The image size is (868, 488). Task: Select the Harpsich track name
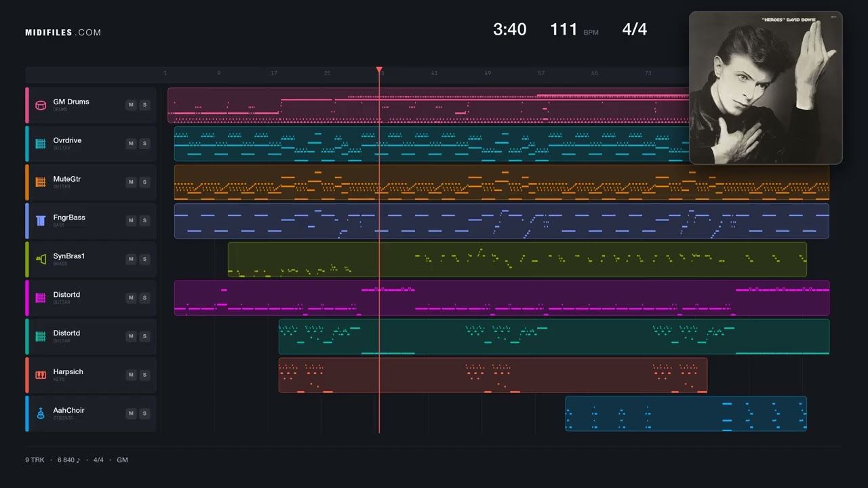click(68, 372)
